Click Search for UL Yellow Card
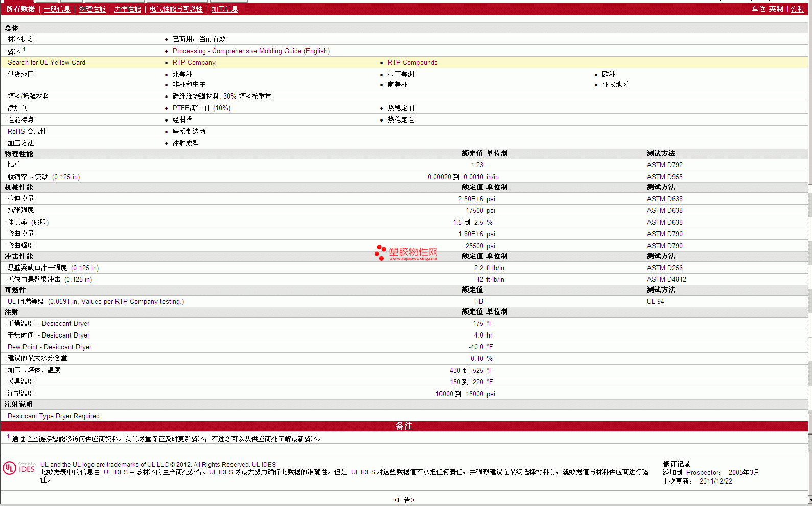 47,62
